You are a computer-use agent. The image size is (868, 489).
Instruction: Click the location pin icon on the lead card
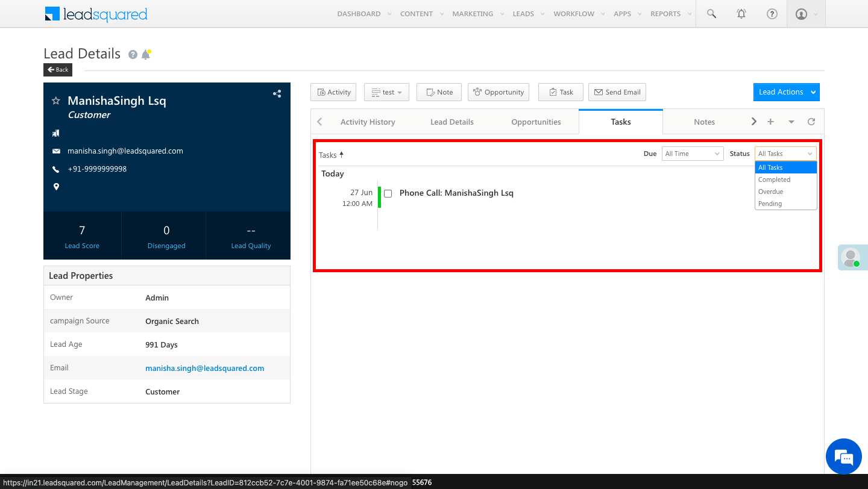pos(56,187)
